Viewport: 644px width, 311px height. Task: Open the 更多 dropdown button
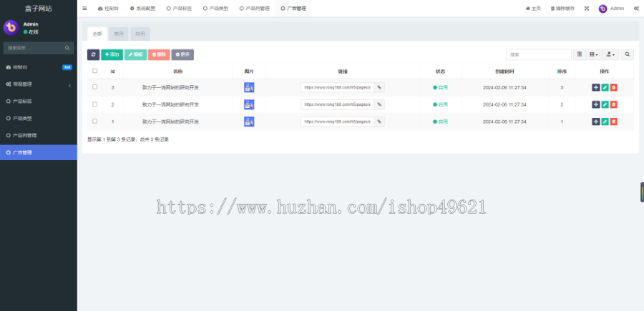click(x=182, y=54)
